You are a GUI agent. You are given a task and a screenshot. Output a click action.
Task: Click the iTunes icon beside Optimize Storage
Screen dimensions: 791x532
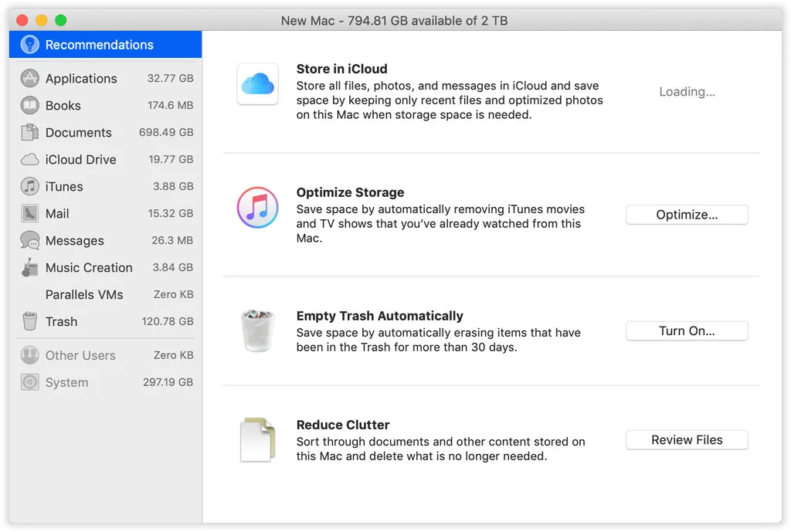(x=258, y=207)
